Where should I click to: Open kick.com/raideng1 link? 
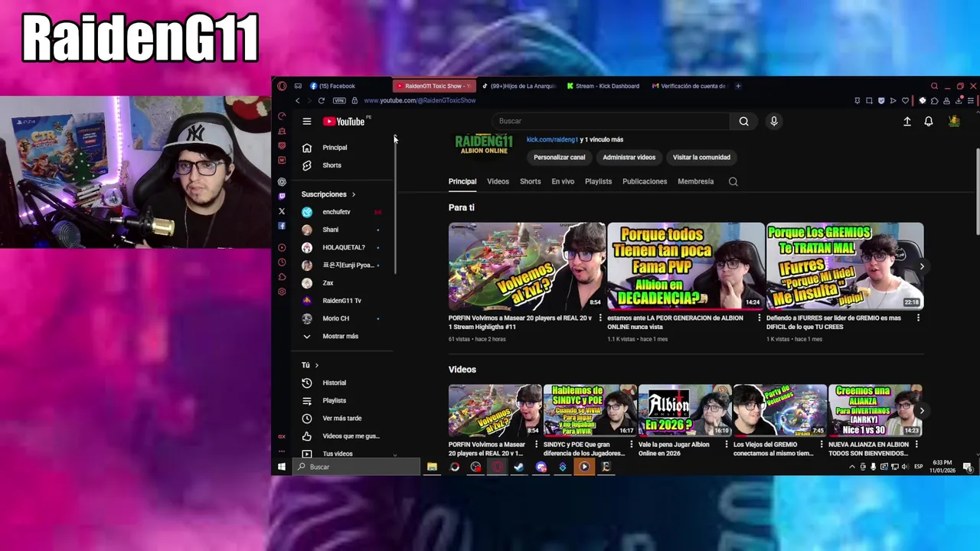[x=552, y=139]
